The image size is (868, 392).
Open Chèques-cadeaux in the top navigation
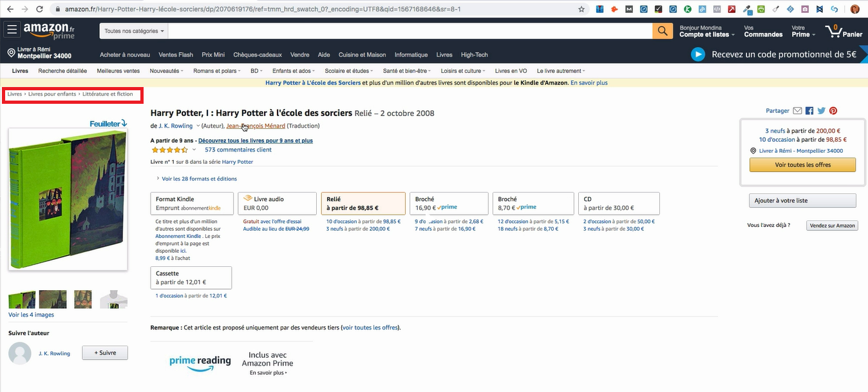point(258,55)
